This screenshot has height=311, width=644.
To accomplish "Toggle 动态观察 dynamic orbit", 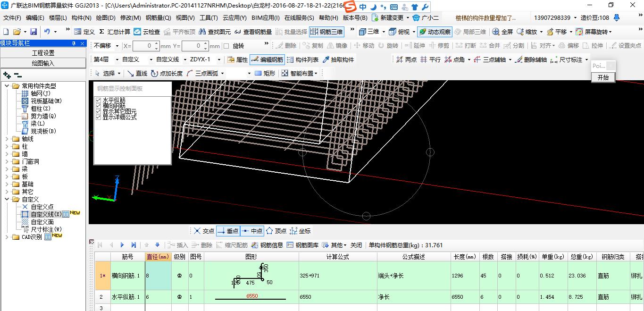I will tap(435, 32).
